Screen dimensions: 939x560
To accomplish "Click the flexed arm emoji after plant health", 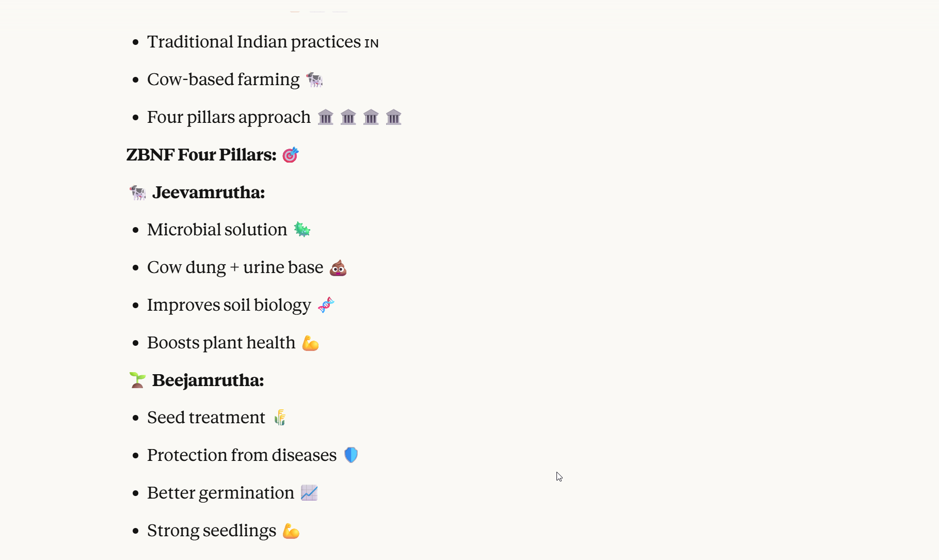I will [310, 343].
